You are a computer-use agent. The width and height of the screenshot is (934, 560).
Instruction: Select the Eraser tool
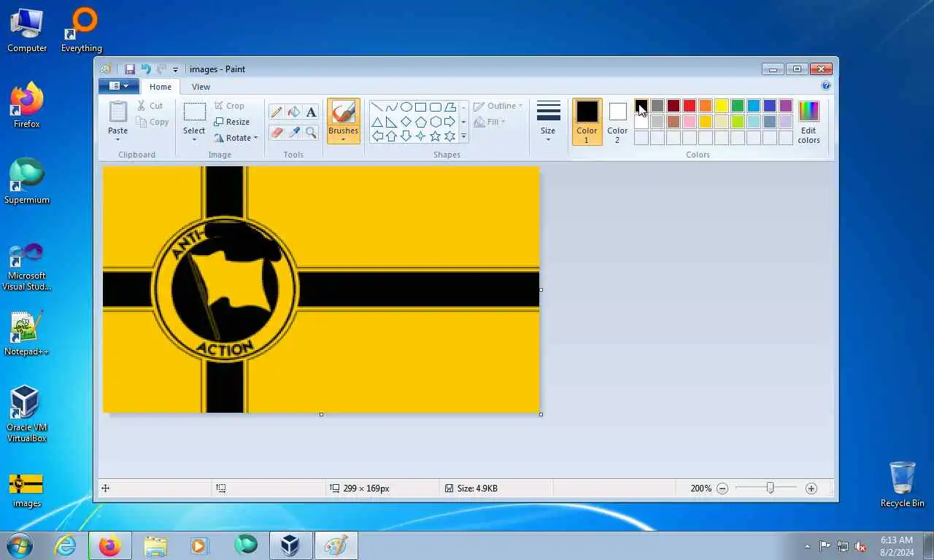[x=277, y=132]
